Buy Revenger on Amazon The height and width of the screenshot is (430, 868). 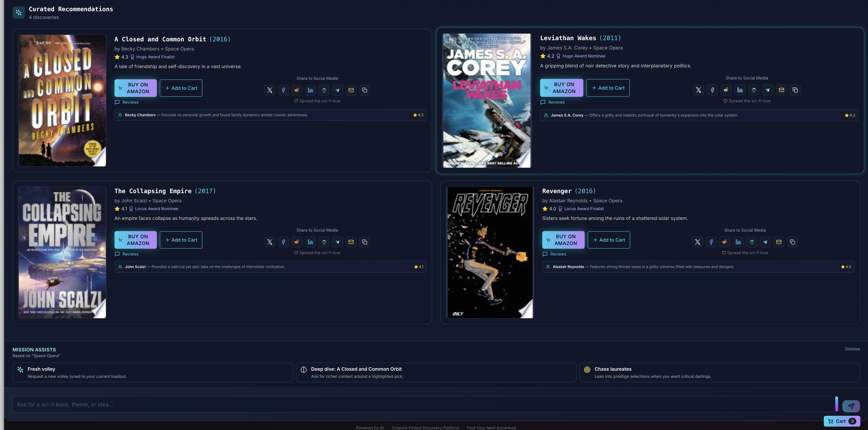[563, 240]
